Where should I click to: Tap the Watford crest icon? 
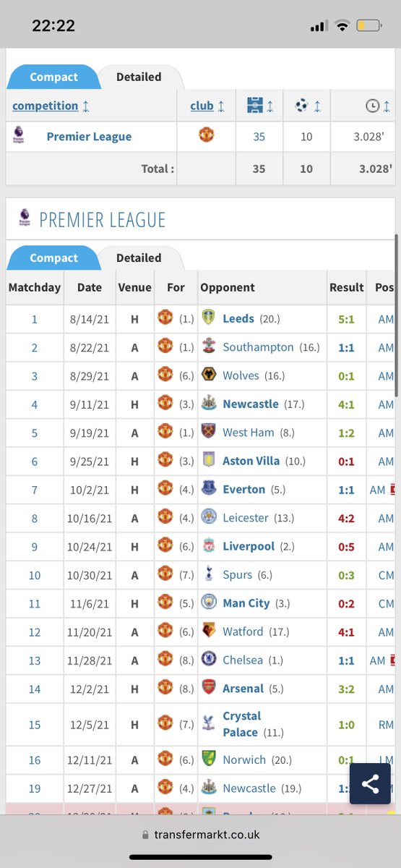209,631
